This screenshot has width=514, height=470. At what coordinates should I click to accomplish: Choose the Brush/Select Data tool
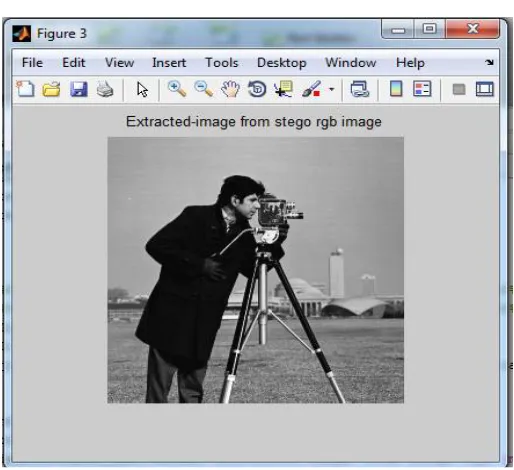tap(311, 89)
